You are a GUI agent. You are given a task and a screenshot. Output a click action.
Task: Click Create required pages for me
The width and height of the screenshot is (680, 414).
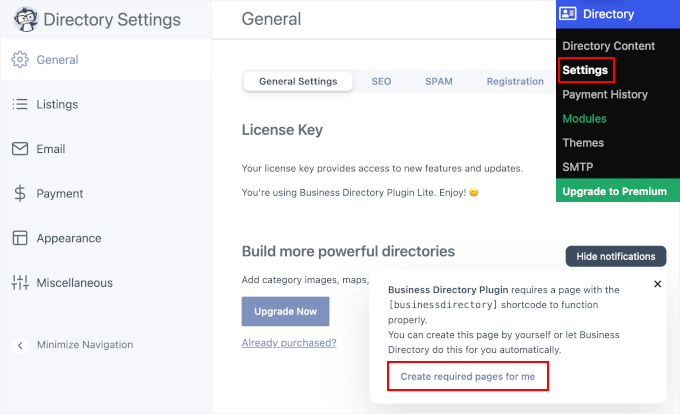pos(468,376)
